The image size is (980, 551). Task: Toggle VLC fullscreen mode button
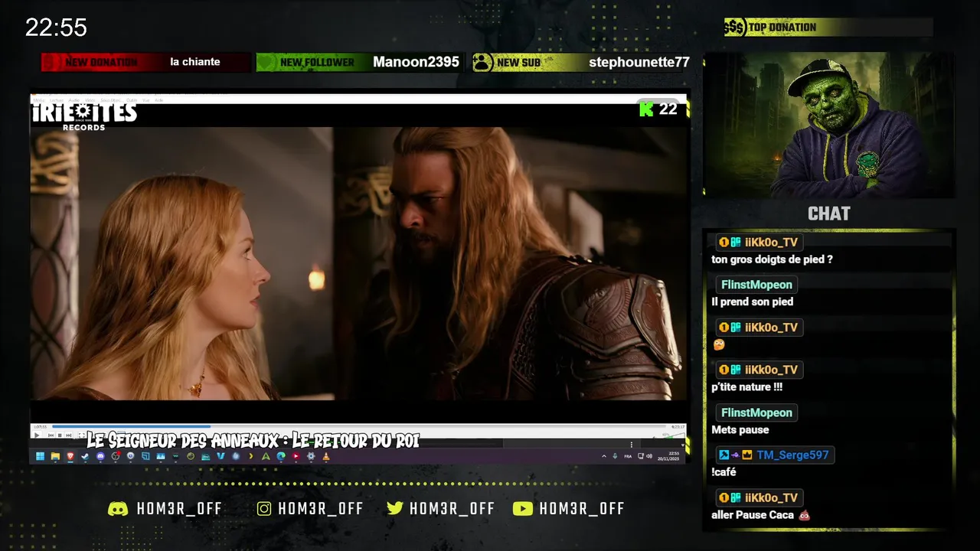pos(82,435)
